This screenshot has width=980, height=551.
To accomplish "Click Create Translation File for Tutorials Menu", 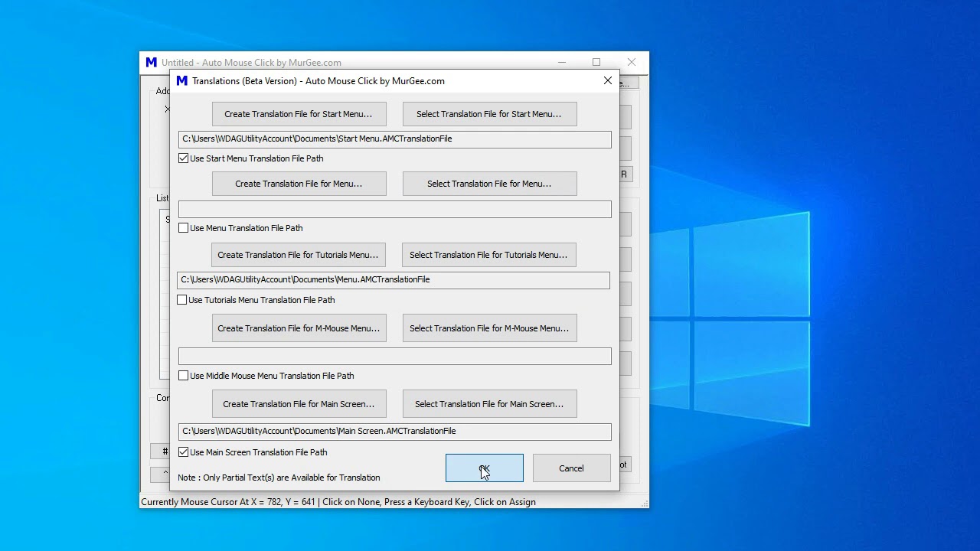I will (298, 255).
